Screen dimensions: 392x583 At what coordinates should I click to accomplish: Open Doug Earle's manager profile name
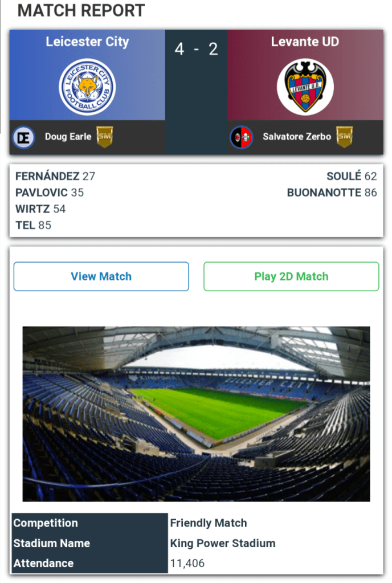[x=68, y=137]
